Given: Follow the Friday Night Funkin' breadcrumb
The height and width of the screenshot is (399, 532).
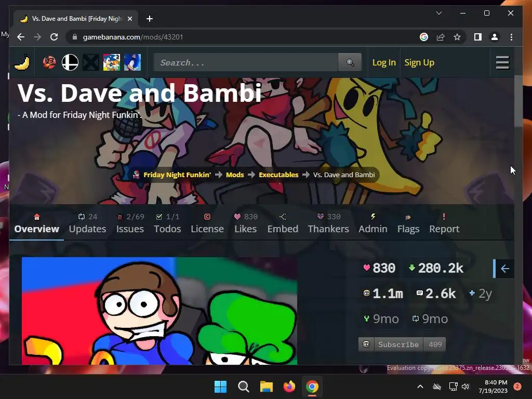Looking at the screenshot, I should tap(177, 175).
